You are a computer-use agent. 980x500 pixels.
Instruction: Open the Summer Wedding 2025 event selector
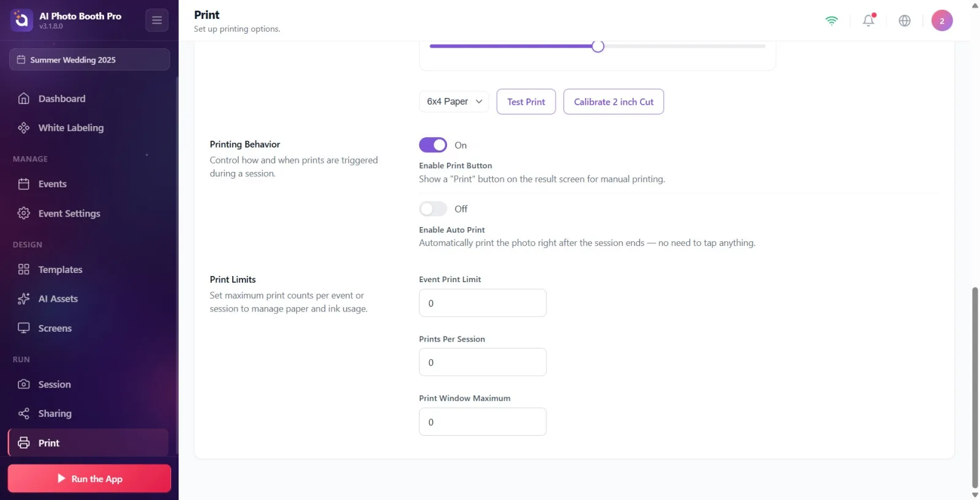89,59
